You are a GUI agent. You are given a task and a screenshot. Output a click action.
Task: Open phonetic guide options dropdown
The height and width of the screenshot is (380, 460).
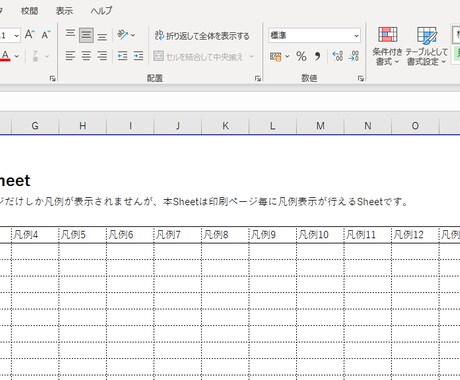(47, 56)
